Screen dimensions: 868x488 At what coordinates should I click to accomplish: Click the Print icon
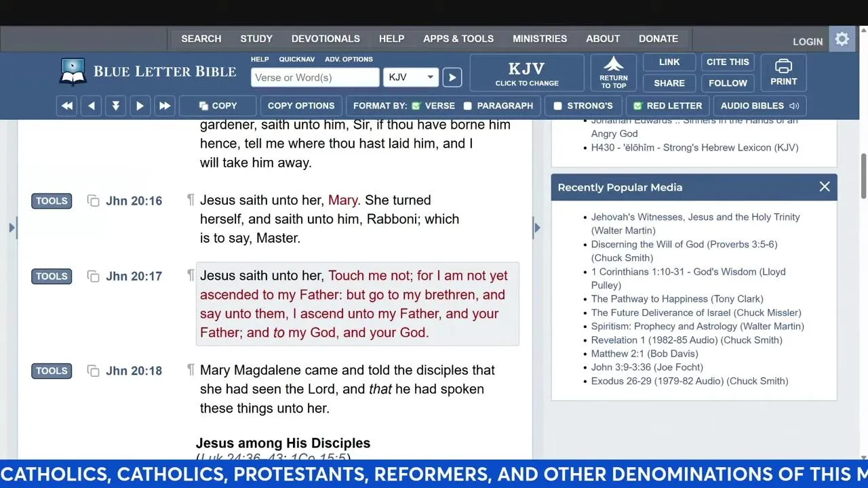tap(783, 73)
